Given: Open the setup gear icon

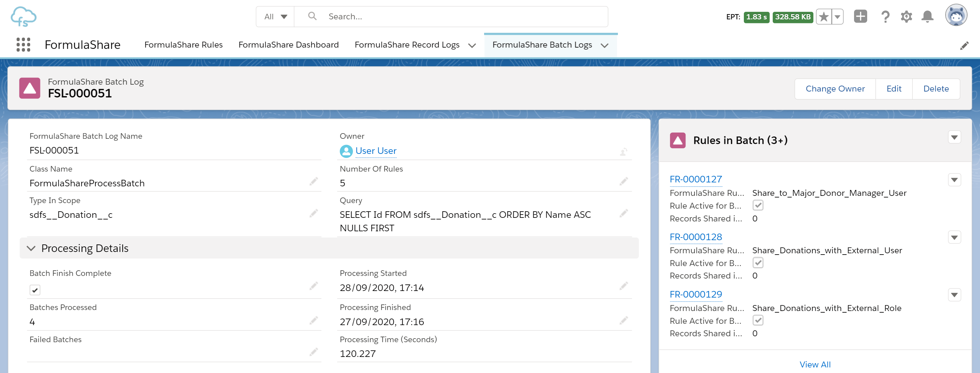Looking at the screenshot, I should (906, 17).
